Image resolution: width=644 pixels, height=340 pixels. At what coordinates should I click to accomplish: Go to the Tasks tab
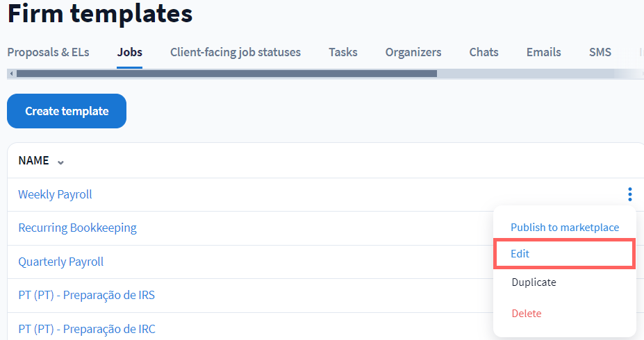tap(343, 52)
